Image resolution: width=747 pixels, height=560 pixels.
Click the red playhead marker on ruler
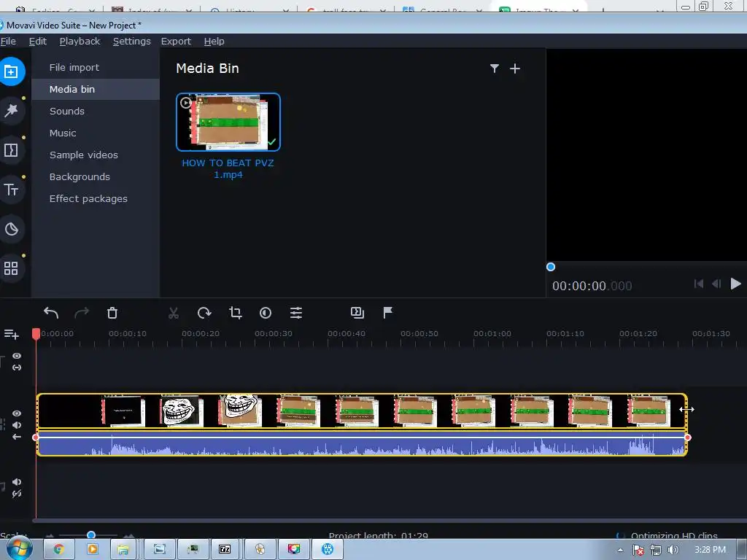point(36,334)
